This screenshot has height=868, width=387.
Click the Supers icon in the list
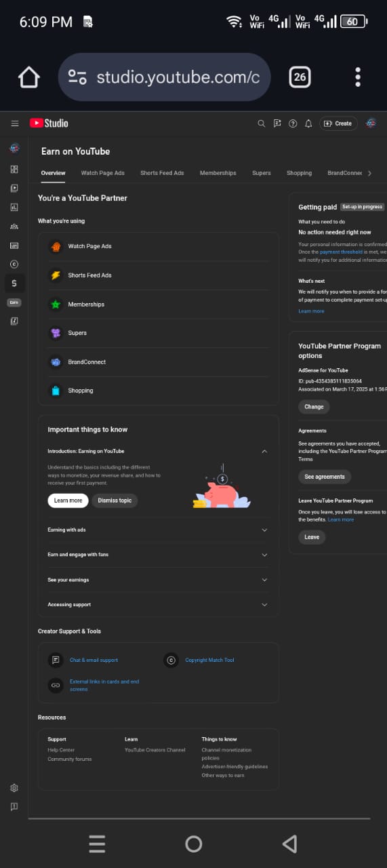[56, 333]
